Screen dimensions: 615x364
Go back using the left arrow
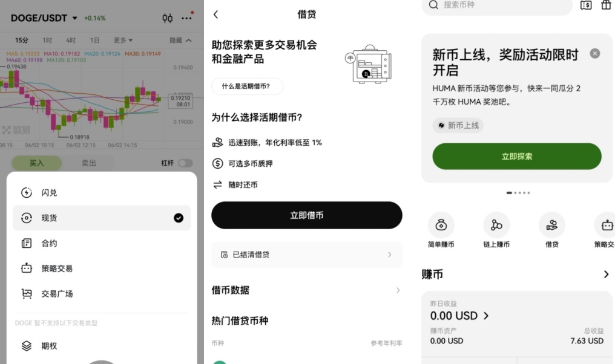coord(215,15)
